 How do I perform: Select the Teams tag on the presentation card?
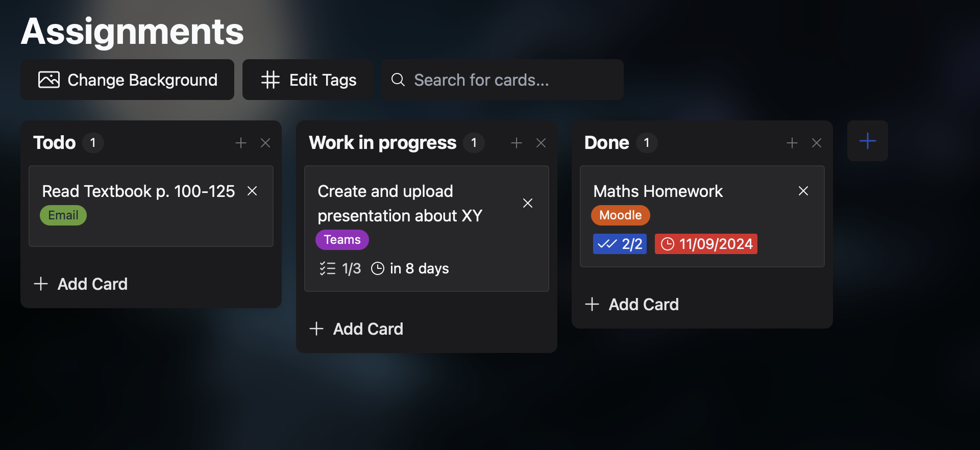[x=341, y=239]
